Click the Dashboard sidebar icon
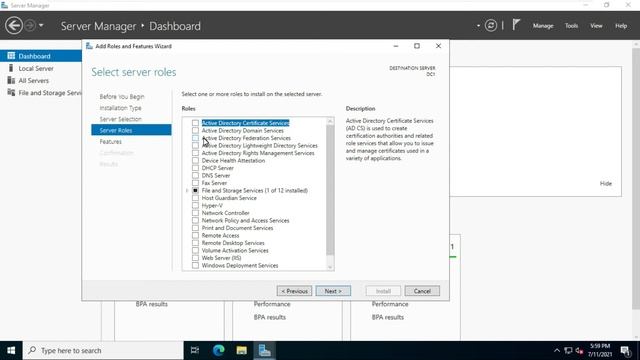This screenshot has height=360, width=640. tap(11, 56)
